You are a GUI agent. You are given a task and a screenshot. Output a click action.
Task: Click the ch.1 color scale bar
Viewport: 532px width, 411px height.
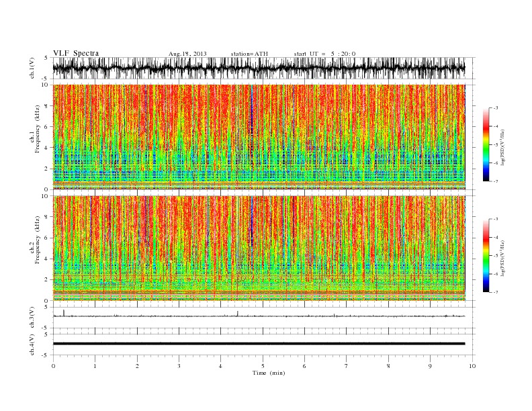click(486, 144)
